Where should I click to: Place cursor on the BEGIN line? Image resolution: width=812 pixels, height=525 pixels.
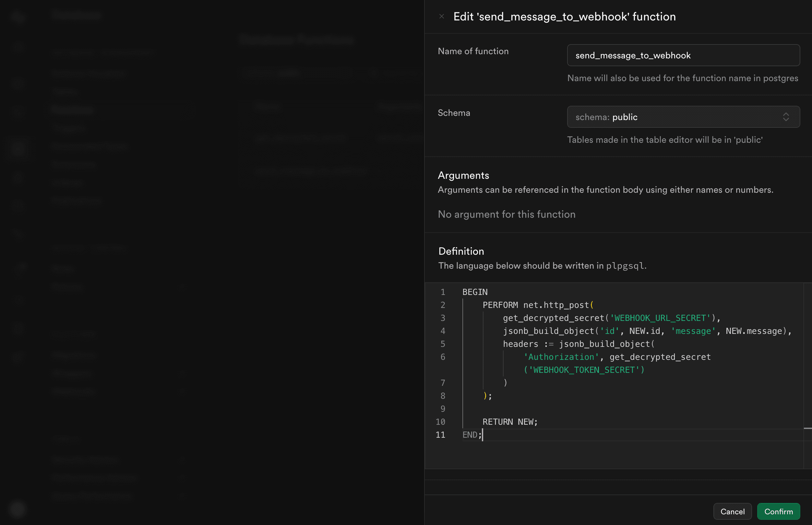point(475,292)
